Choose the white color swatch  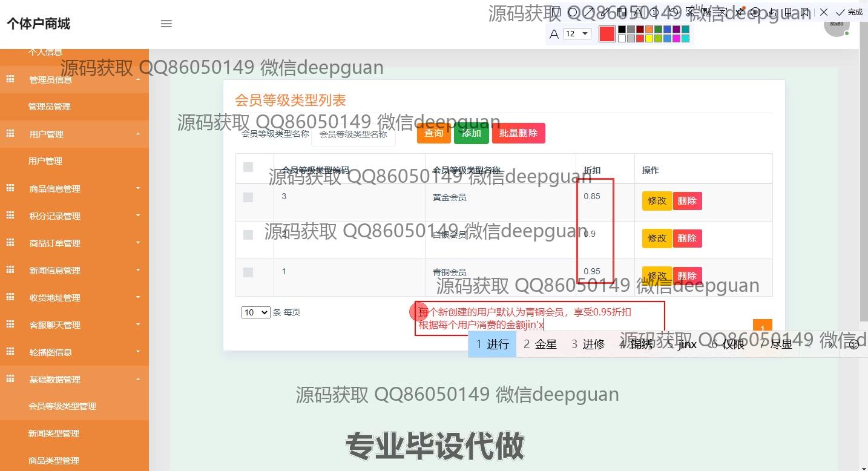622,38
